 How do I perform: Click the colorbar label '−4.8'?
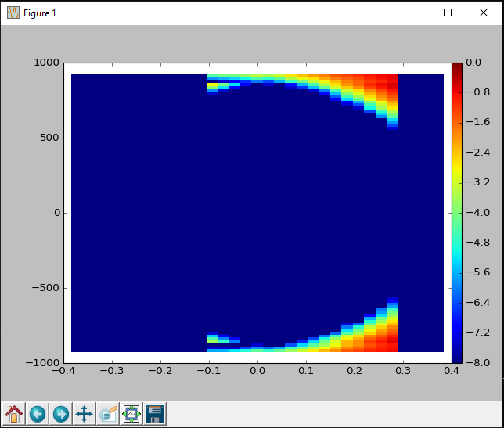point(478,243)
